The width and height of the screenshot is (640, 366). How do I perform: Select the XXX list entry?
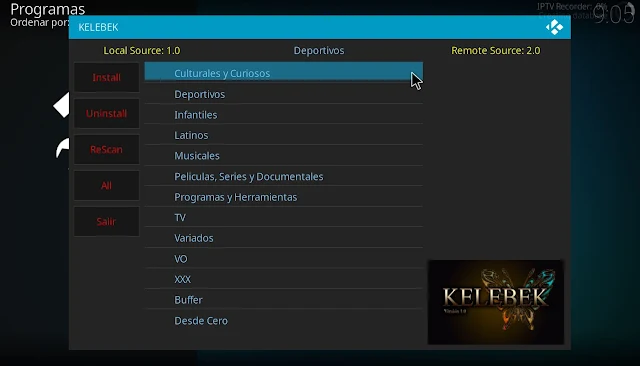coord(284,279)
